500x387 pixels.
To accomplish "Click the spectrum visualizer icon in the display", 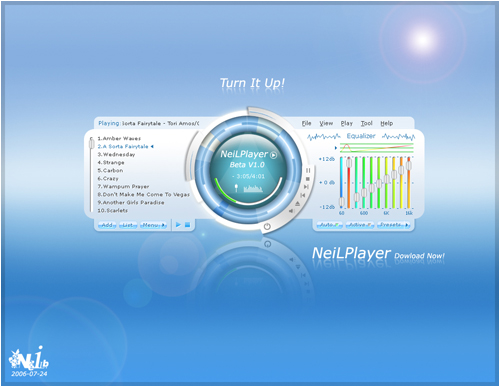I will 253,189.
